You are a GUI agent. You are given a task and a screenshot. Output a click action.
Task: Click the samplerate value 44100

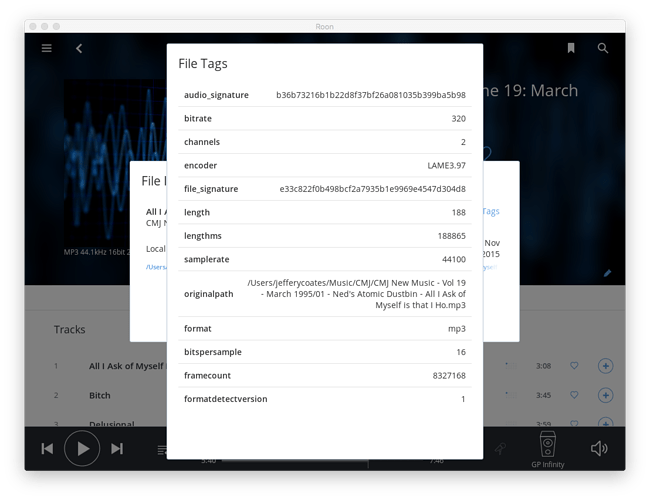[x=454, y=260]
